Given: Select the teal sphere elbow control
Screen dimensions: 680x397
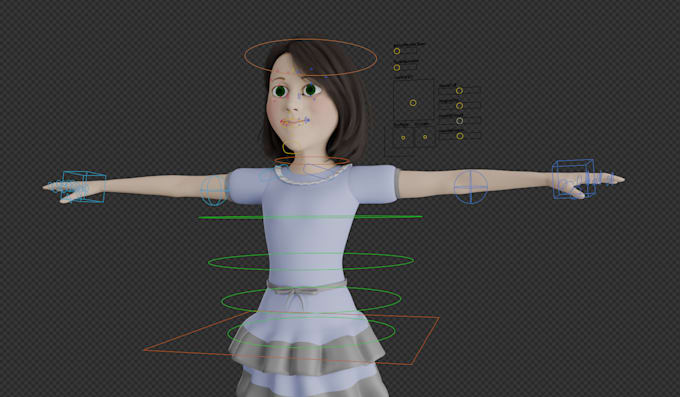Looking at the screenshot, I should tap(214, 190).
